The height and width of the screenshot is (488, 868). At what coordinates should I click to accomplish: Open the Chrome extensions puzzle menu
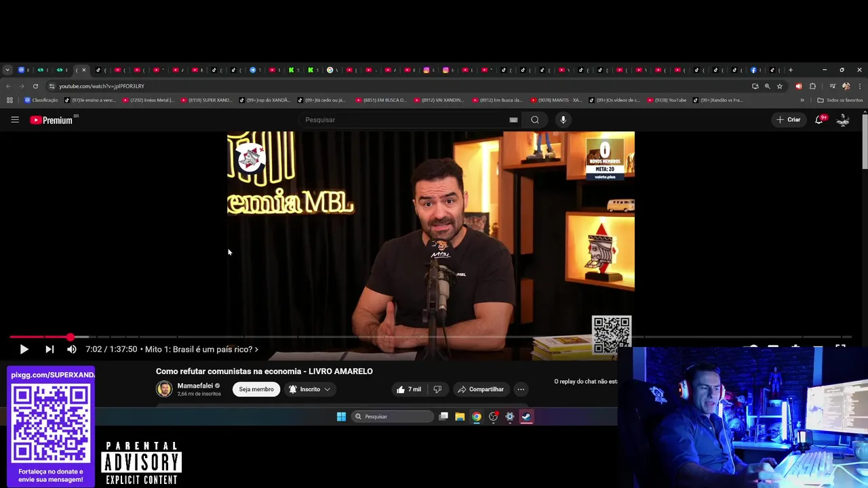point(812,86)
